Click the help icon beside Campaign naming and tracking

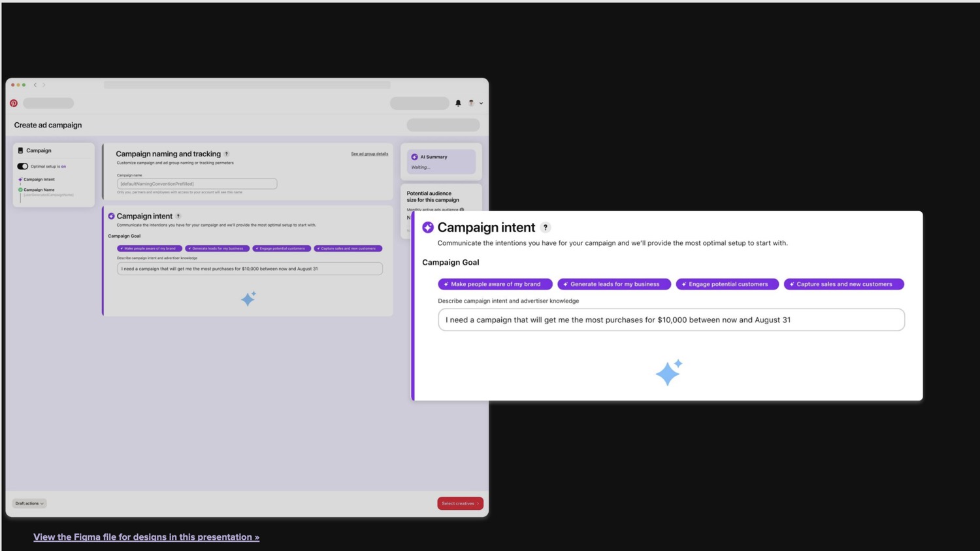pos(227,154)
